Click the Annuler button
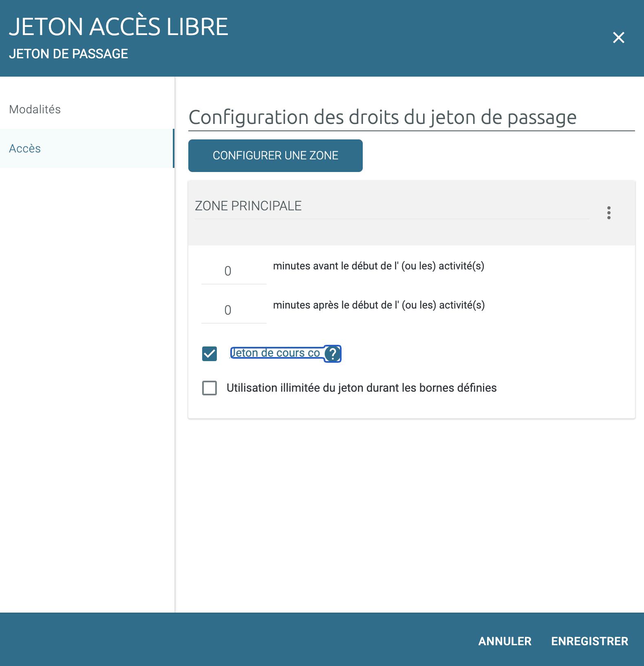Image resolution: width=644 pixels, height=666 pixels. point(505,641)
